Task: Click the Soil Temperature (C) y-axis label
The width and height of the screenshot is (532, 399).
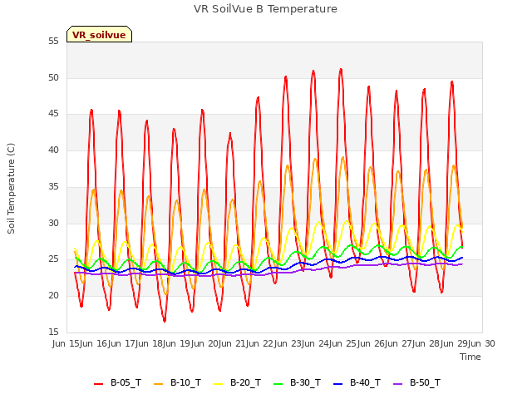Action: tap(11, 189)
